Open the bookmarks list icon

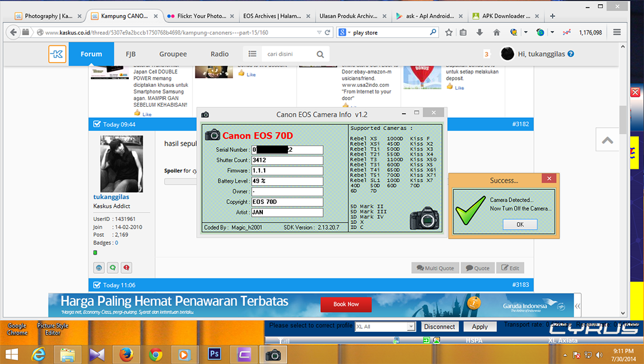pyautogui.click(x=463, y=32)
